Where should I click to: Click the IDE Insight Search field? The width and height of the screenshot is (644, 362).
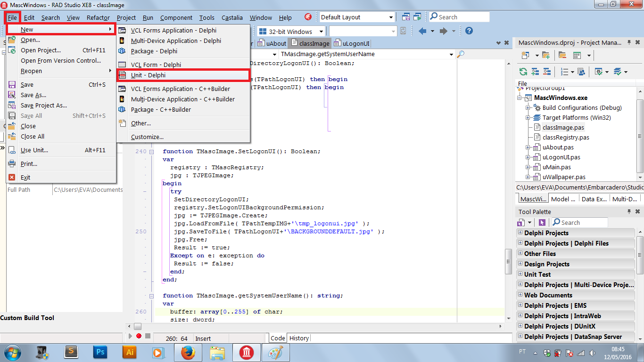coord(459,17)
